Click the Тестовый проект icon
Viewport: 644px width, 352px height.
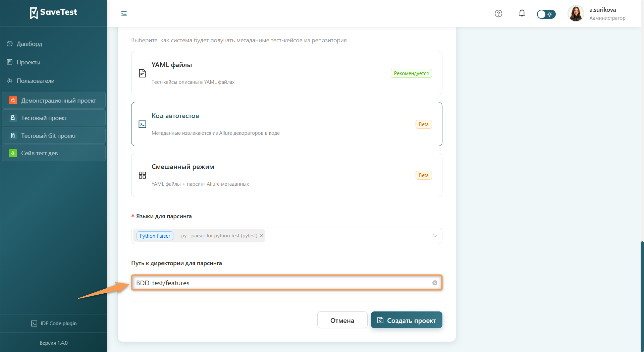(13, 118)
